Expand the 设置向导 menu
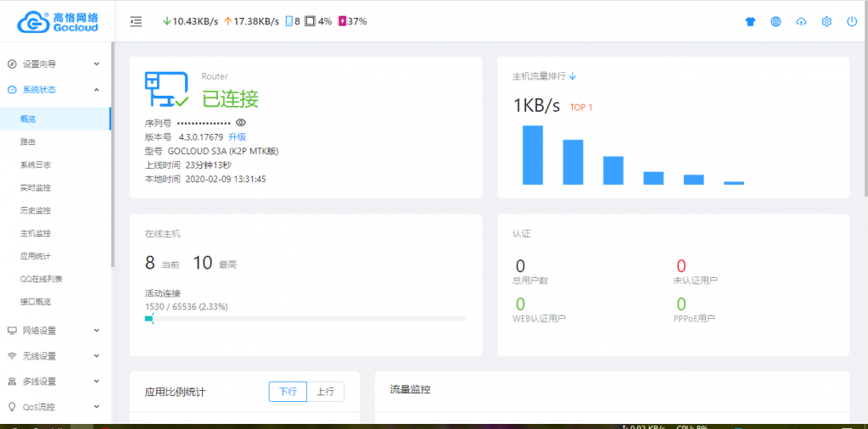 [x=55, y=64]
